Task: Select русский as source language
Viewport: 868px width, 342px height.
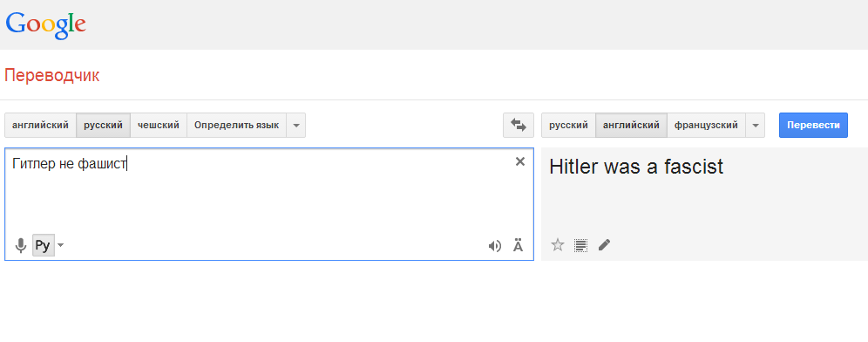Action: 104,126
